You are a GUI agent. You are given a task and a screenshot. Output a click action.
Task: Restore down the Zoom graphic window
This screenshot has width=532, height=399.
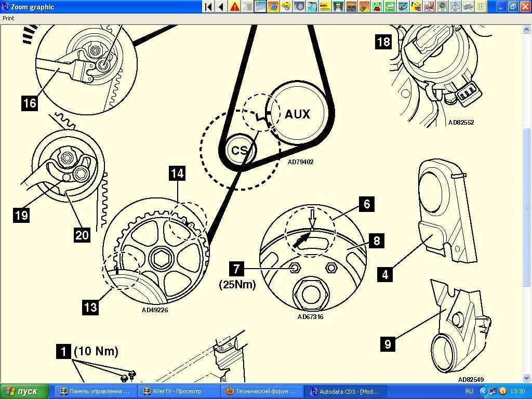(x=513, y=6)
